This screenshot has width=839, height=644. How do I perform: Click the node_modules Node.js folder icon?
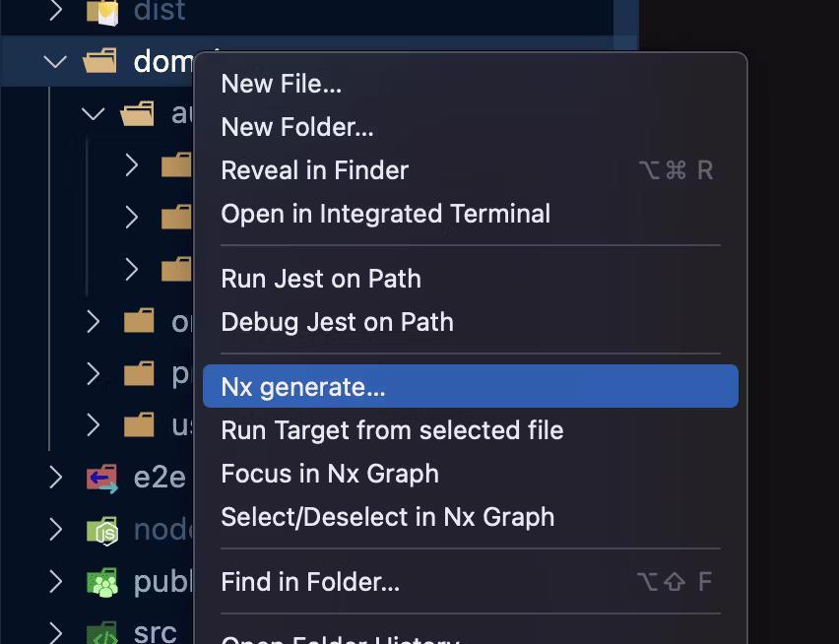coord(101,531)
